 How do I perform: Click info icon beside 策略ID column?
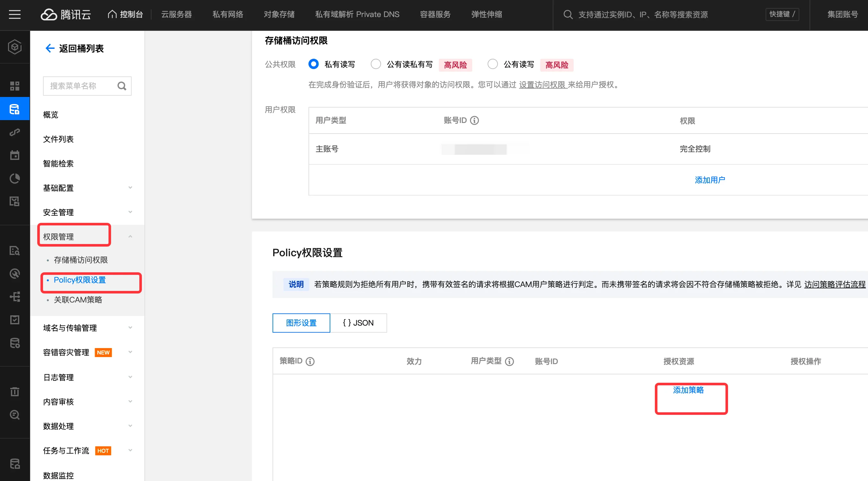coord(310,361)
